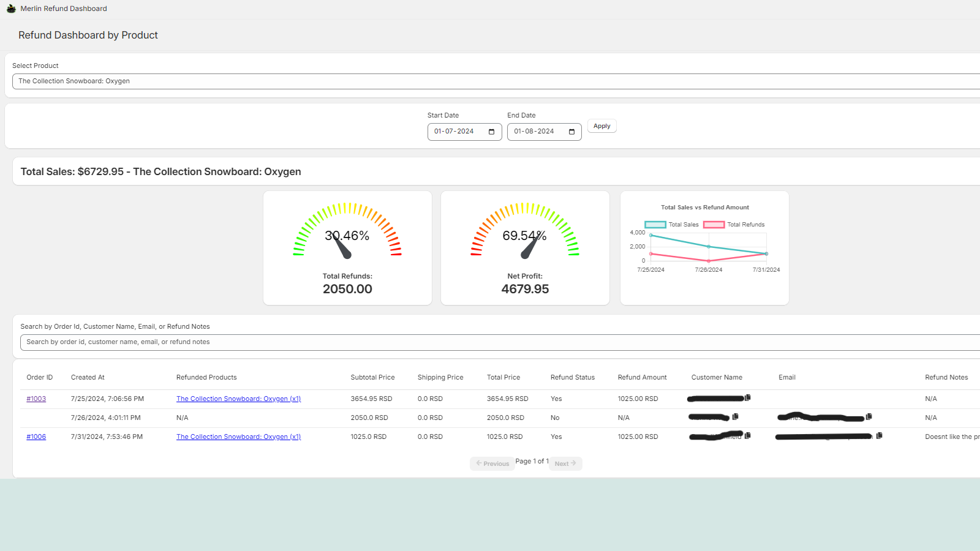Expand the End Date field date options

pyautogui.click(x=571, y=131)
